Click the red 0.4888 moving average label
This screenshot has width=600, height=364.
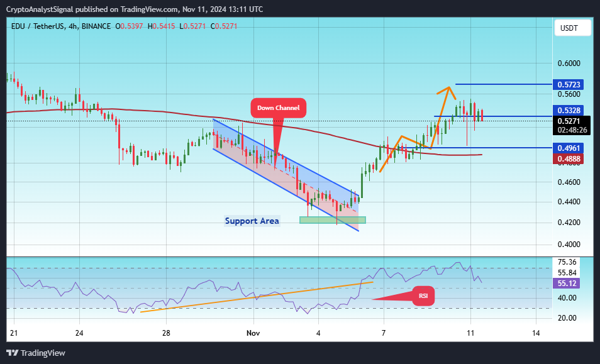pyautogui.click(x=569, y=158)
